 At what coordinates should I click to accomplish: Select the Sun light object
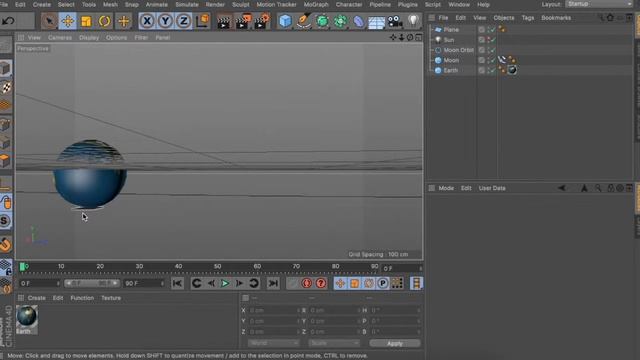click(449, 40)
